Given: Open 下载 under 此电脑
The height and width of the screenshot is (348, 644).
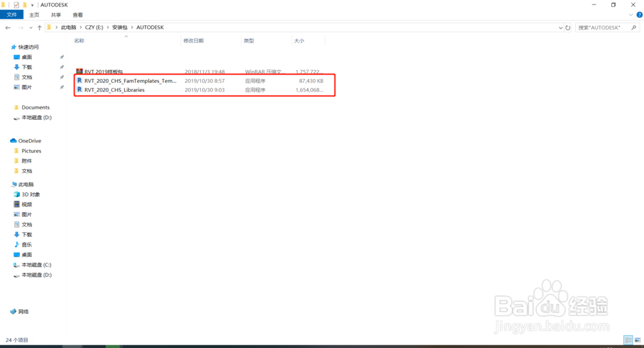Looking at the screenshot, I should click(x=26, y=234).
